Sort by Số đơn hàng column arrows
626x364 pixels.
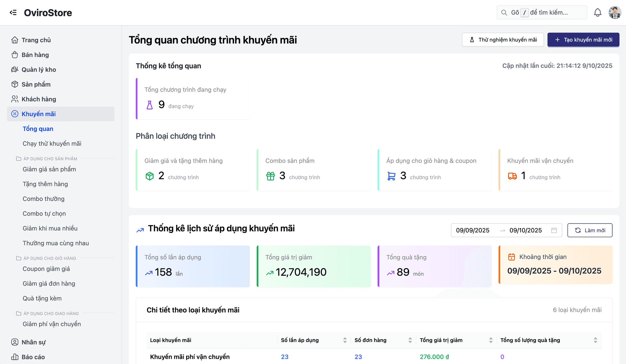coord(410,340)
